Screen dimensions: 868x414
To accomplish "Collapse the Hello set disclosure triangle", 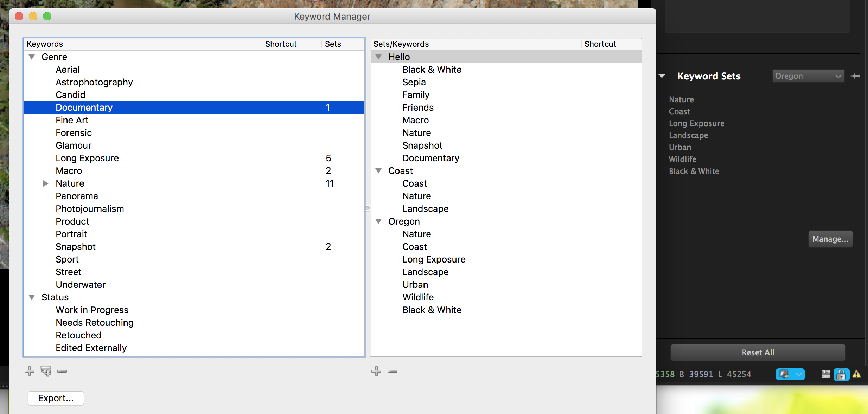I will pyautogui.click(x=379, y=57).
